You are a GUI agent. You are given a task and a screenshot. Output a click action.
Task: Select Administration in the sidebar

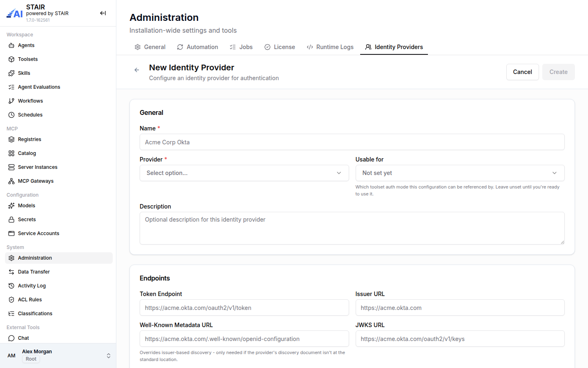point(59,258)
